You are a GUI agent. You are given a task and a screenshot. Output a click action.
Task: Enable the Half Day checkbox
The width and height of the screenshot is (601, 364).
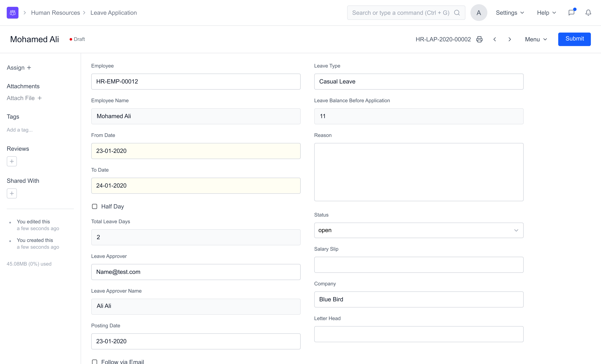pyautogui.click(x=95, y=206)
